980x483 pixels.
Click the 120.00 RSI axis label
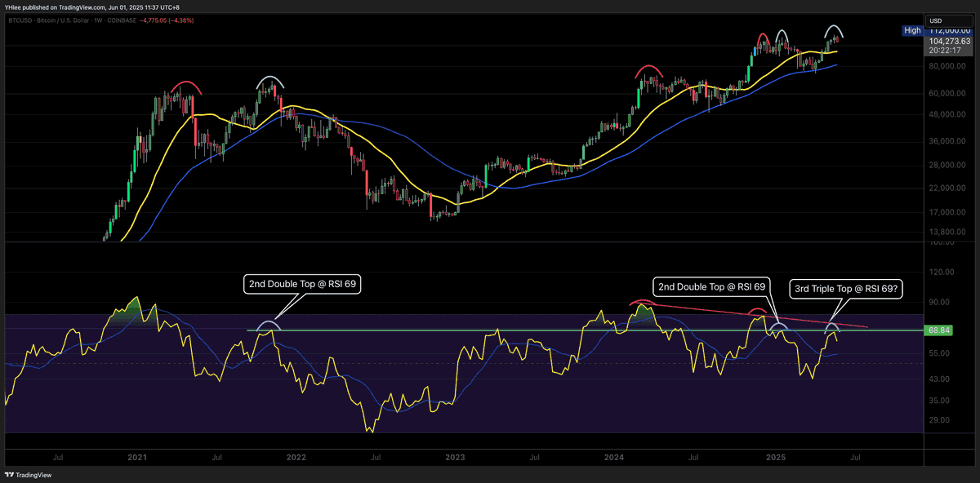click(x=940, y=272)
